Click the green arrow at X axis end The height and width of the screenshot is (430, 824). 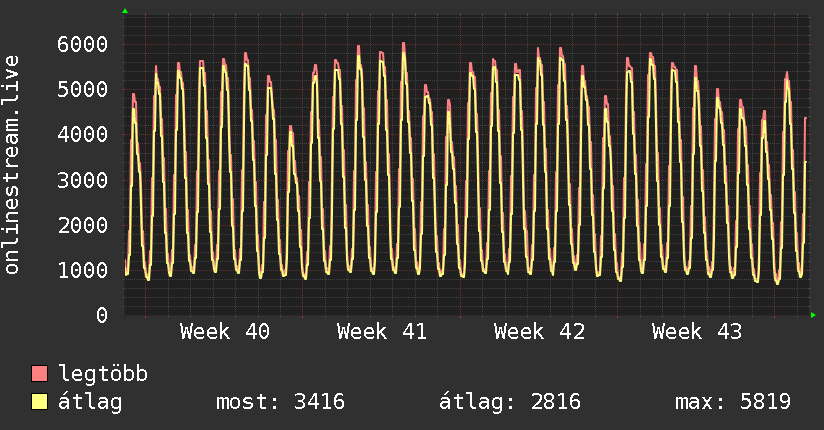point(814,315)
